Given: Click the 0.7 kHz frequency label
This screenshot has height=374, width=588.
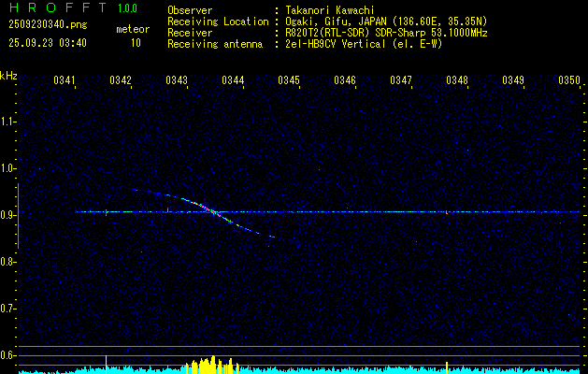Looking at the screenshot, I should click(x=7, y=309).
